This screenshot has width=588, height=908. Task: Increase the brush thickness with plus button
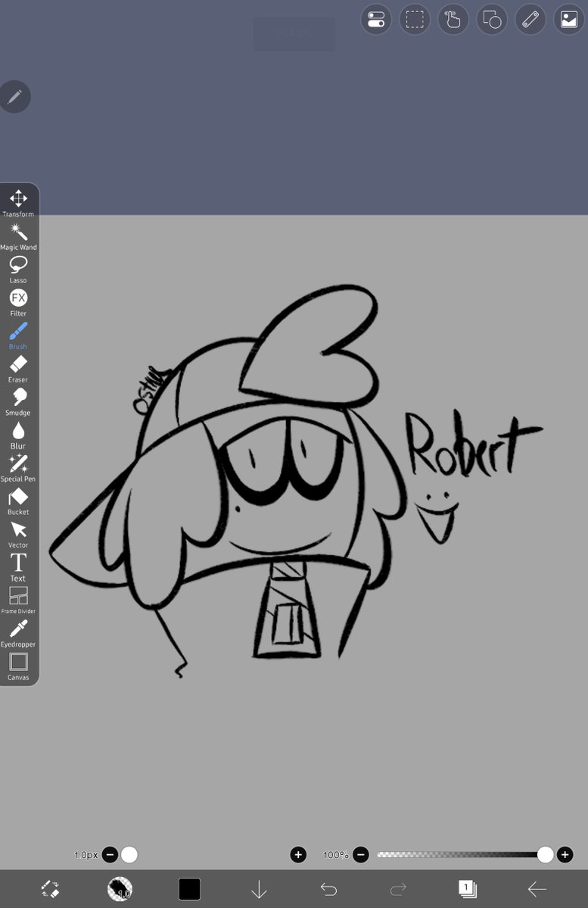point(298,854)
